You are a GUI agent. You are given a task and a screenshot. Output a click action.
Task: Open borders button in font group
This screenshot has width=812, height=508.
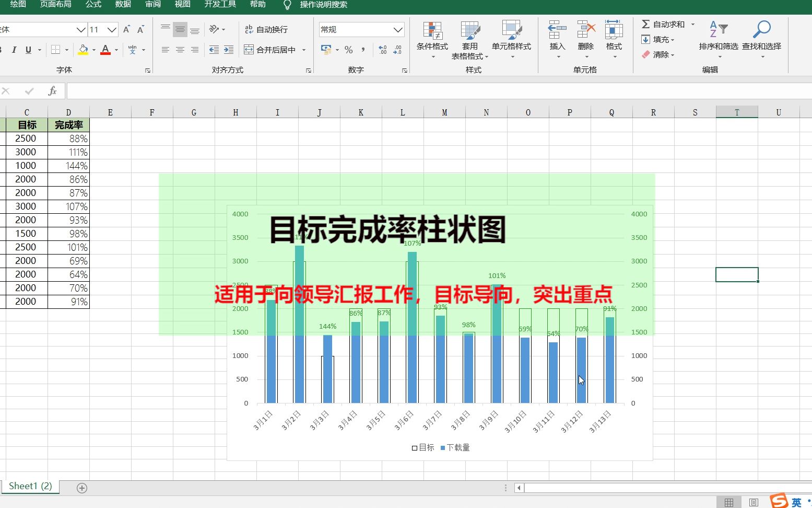click(56, 50)
